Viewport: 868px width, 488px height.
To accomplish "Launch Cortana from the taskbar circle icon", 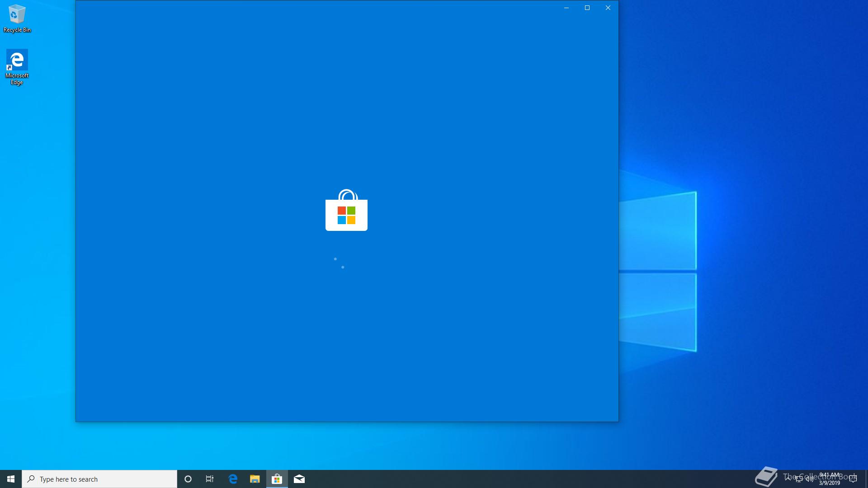I will 188,479.
